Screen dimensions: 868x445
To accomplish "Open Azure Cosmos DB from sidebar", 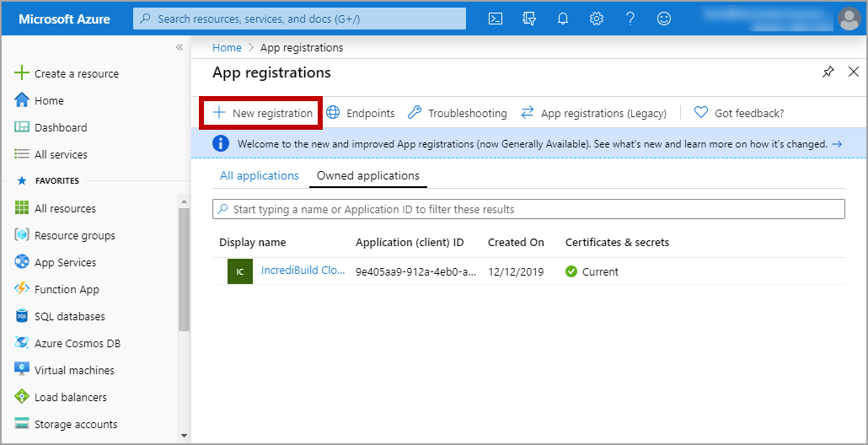I will (x=78, y=343).
